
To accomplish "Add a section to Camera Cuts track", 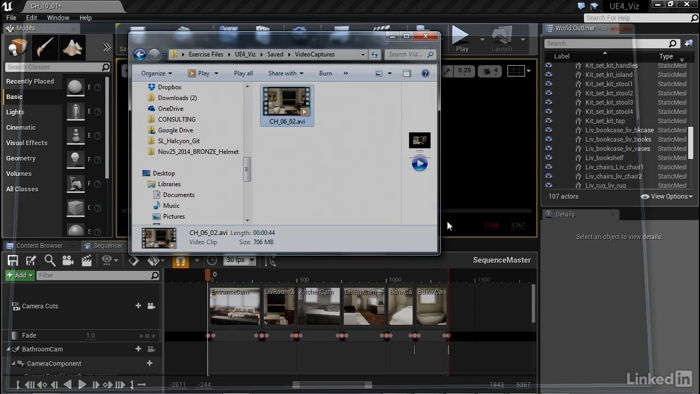I will pyautogui.click(x=138, y=306).
